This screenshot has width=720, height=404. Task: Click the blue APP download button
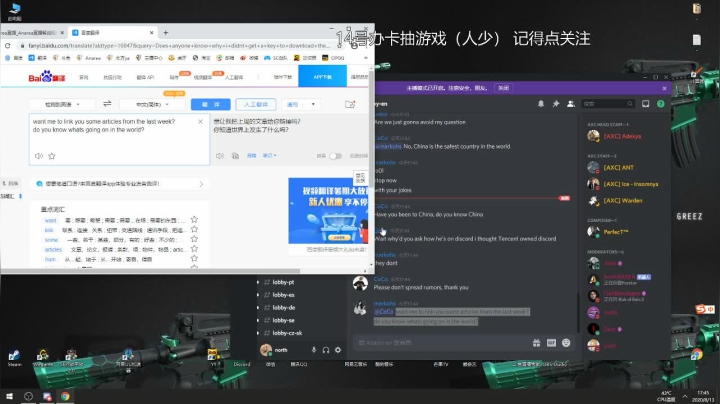[322, 77]
